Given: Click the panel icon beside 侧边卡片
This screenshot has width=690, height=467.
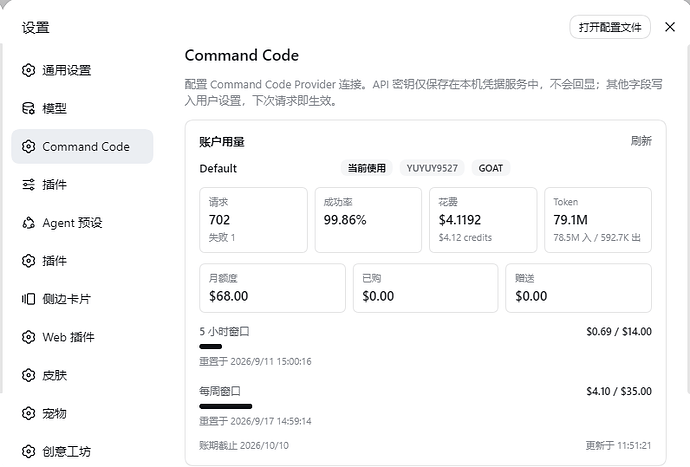Looking at the screenshot, I should [x=28, y=299].
